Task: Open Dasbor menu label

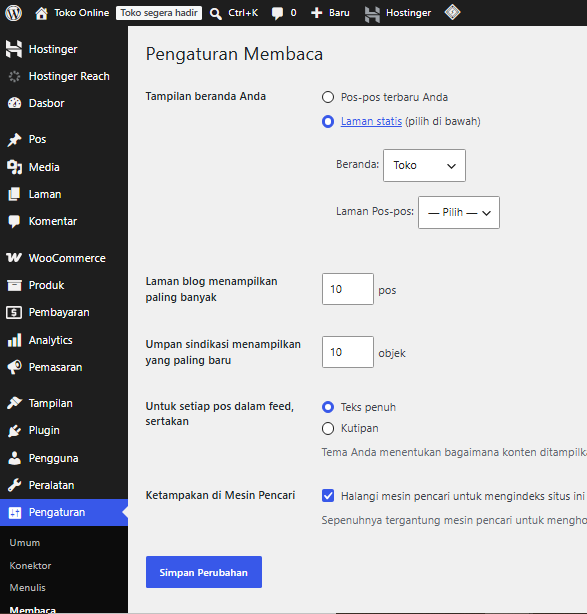Action: 46,103
